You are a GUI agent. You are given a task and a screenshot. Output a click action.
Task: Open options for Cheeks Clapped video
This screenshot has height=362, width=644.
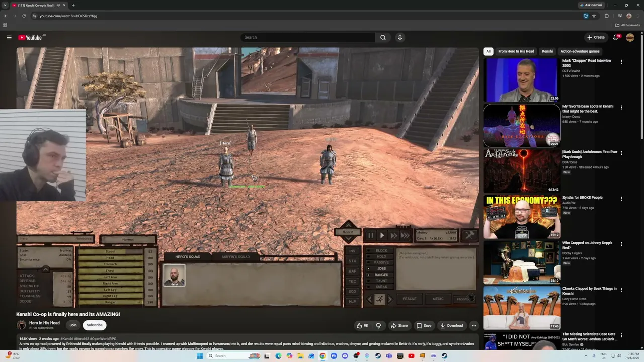point(621,290)
